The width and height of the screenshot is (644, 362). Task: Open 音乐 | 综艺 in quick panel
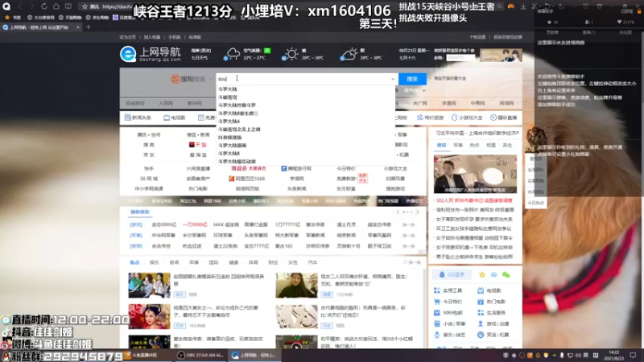[x=450, y=335]
